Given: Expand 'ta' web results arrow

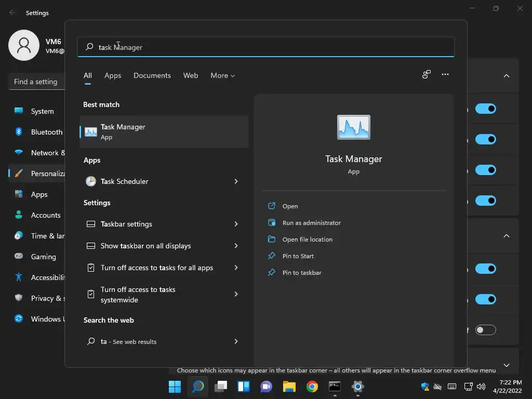Looking at the screenshot, I should pos(236,341).
